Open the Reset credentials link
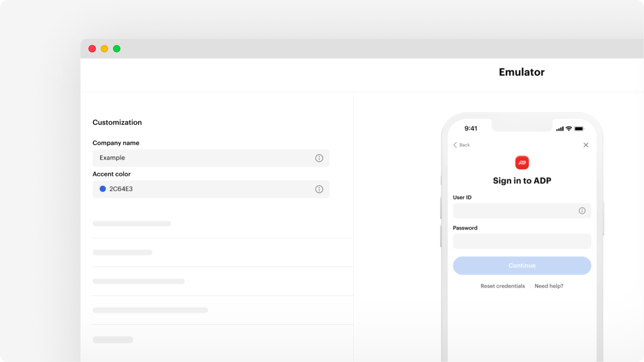This screenshot has height=362, width=644. (502, 286)
